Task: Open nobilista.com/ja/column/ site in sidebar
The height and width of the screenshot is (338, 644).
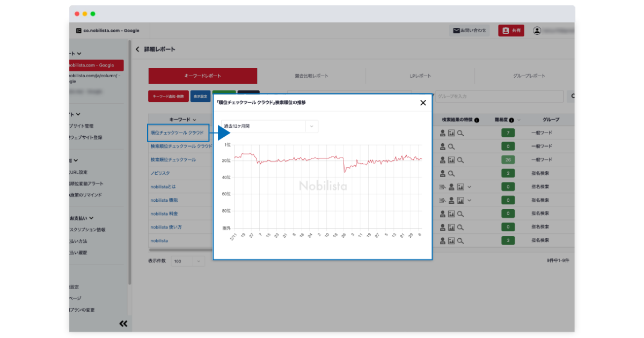Action: [x=96, y=79]
